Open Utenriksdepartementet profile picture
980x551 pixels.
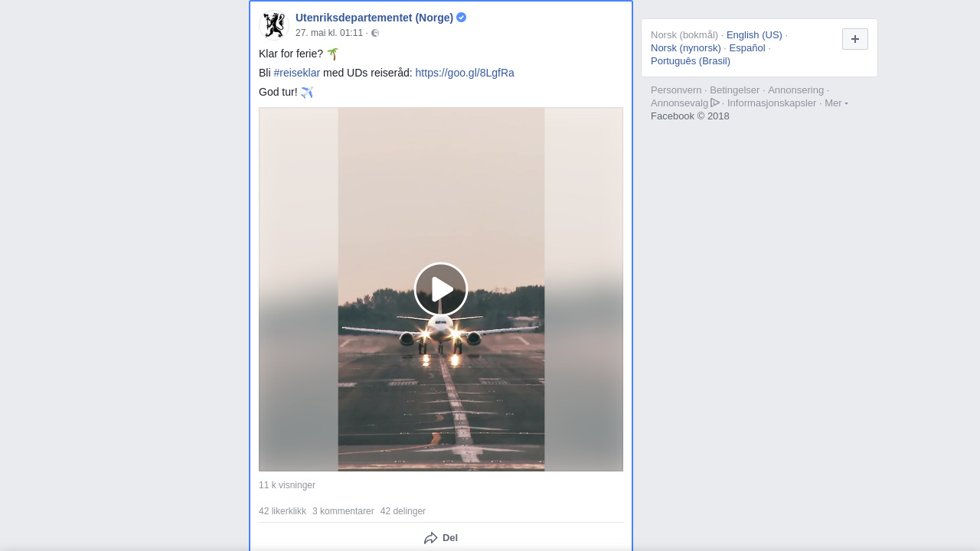273,24
